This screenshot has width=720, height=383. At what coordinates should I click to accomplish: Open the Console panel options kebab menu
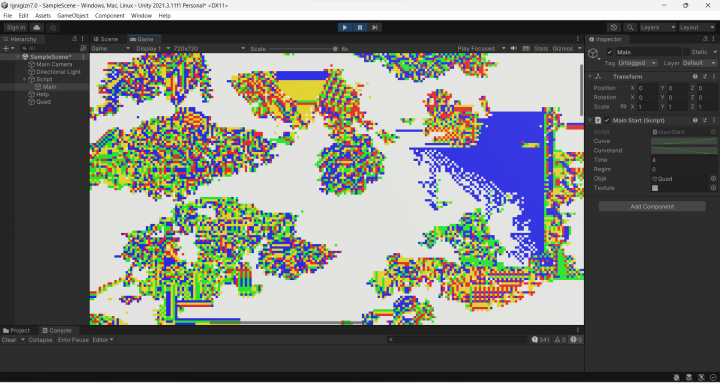pos(578,330)
